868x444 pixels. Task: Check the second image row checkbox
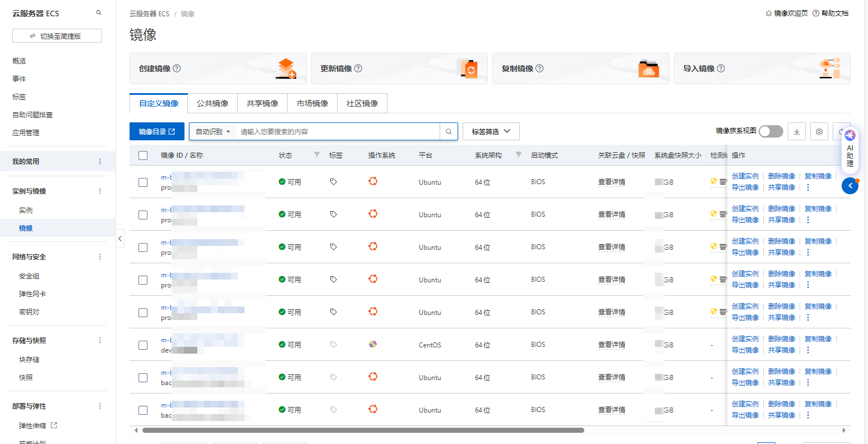tap(143, 215)
